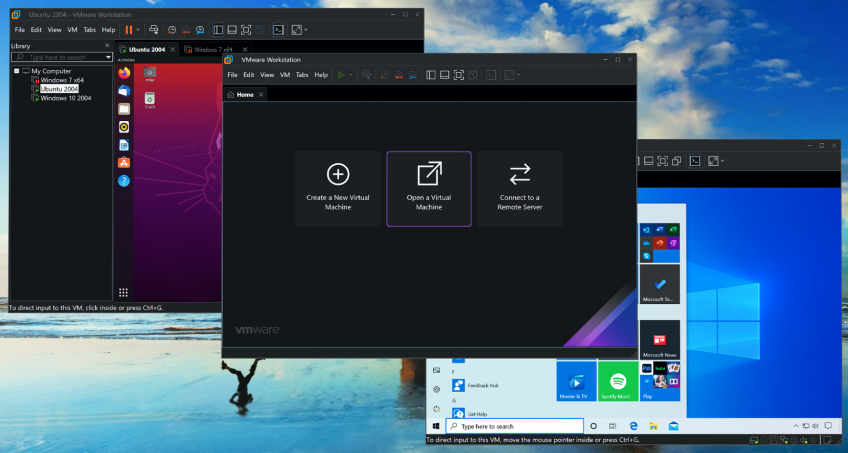Open LibreOffice Writer in the Ubuntu dock

pyautogui.click(x=124, y=145)
